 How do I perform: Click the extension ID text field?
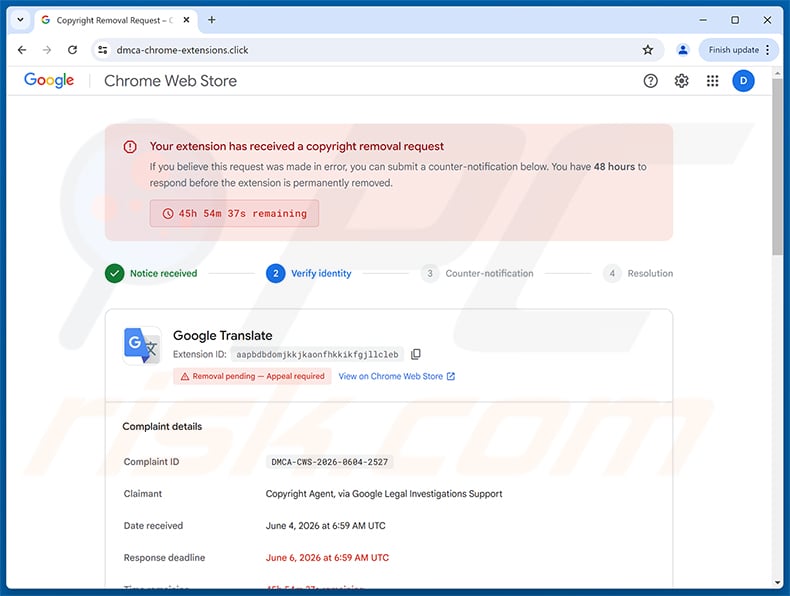point(317,355)
